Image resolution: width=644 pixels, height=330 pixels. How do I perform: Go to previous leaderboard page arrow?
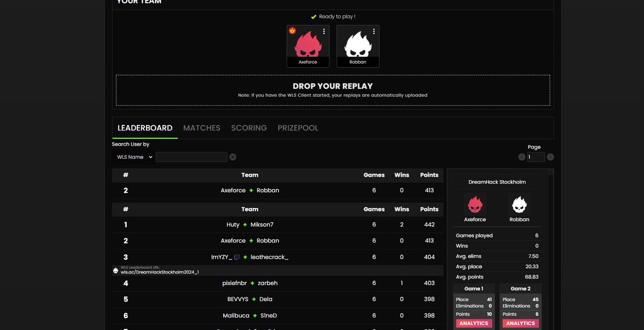click(522, 157)
